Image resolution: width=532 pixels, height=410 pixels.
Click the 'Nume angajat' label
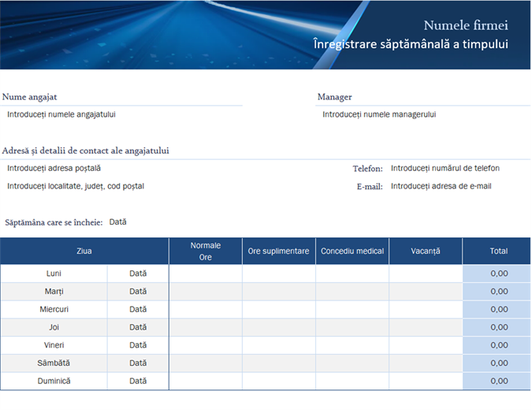pyautogui.click(x=29, y=97)
